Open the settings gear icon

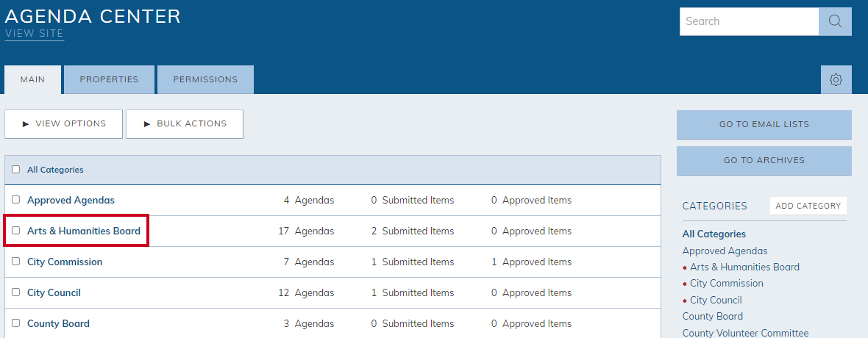click(x=836, y=79)
